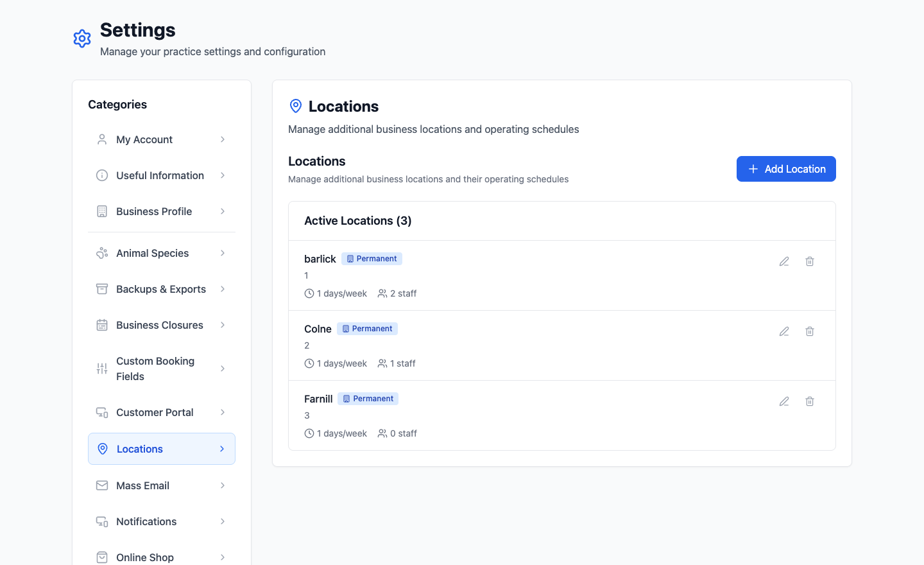Screen dimensions: 924x565
Task: Open the Backups & Exports category
Action: click(x=162, y=289)
